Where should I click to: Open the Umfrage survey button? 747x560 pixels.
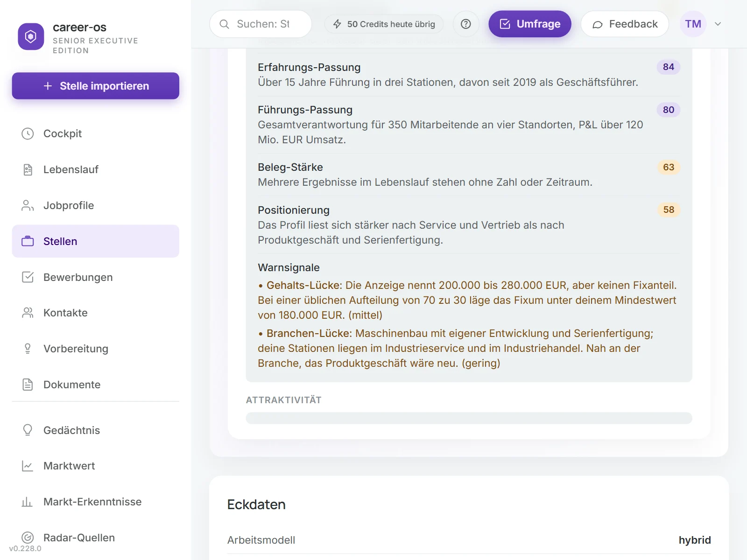(x=530, y=24)
